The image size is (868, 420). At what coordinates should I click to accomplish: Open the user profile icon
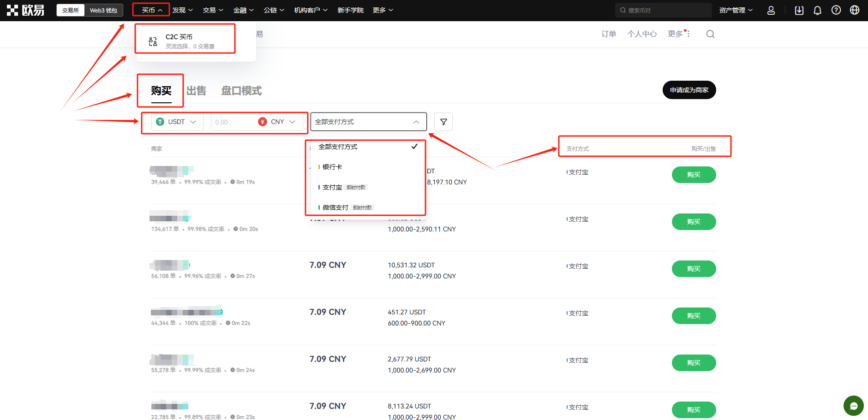point(771,10)
